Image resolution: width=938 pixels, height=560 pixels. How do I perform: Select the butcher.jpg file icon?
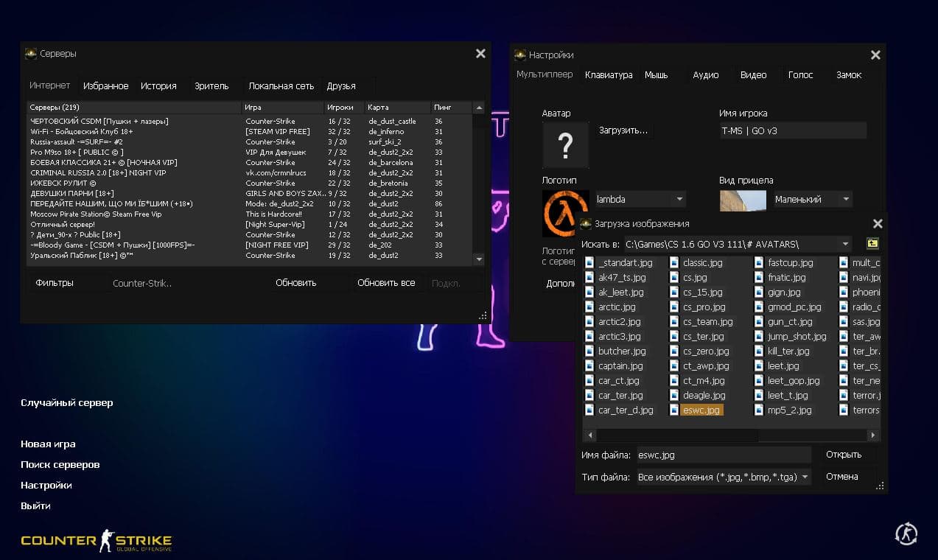pos(589,351)
